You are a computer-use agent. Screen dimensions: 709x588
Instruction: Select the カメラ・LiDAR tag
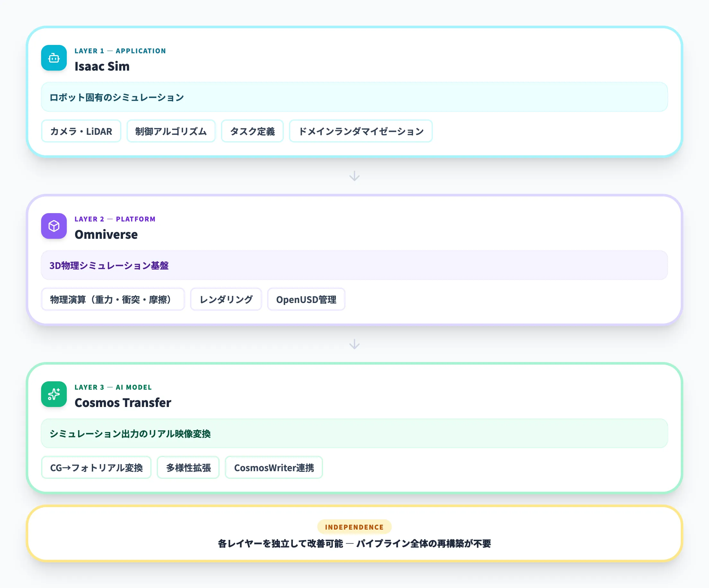(x=81, y=131)
